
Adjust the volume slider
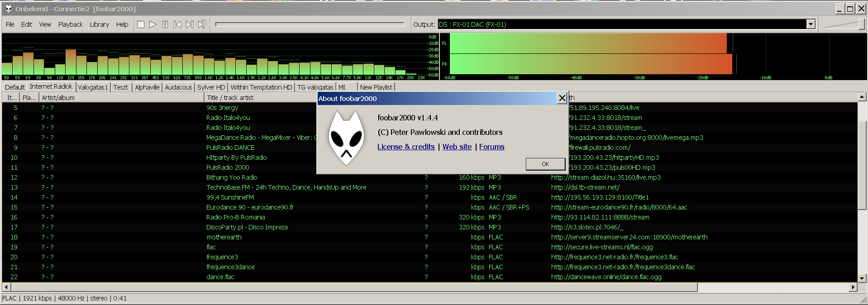pyautogui.click(x=843, y=24)
